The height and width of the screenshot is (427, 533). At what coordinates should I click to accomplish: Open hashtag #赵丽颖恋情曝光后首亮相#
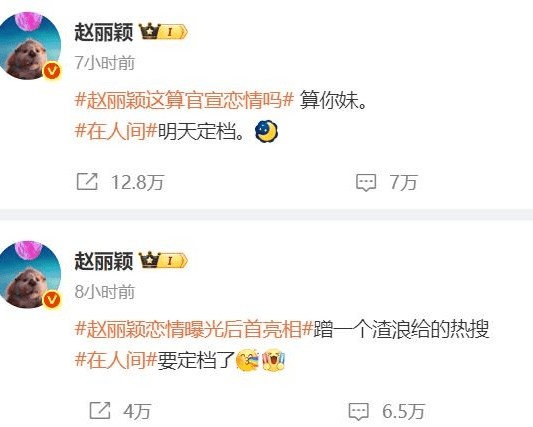click(194, 329)
